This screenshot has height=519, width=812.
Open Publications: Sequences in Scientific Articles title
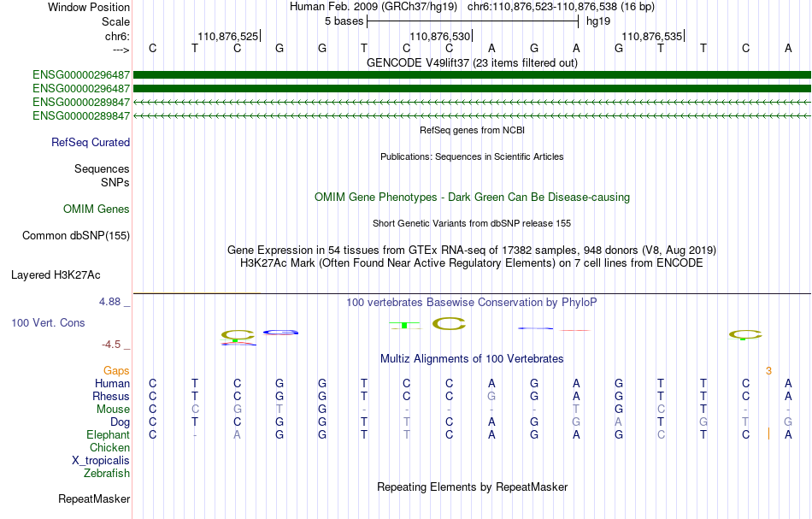point(472,156)
